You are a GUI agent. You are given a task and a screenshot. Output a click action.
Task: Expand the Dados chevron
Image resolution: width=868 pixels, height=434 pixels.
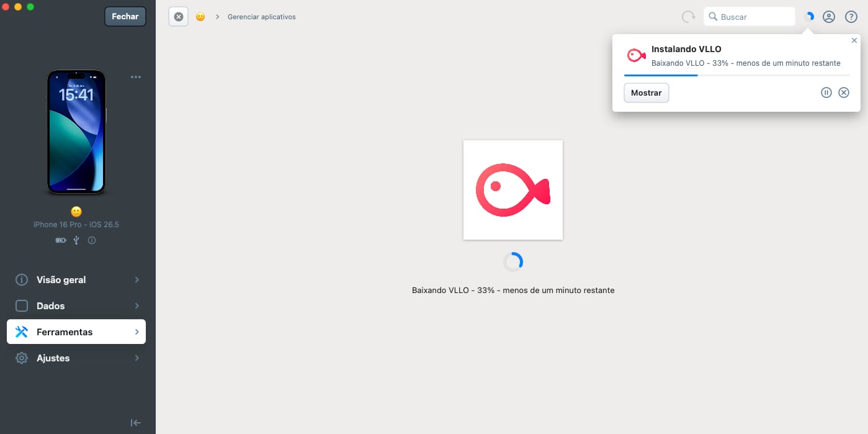point(136,306)
